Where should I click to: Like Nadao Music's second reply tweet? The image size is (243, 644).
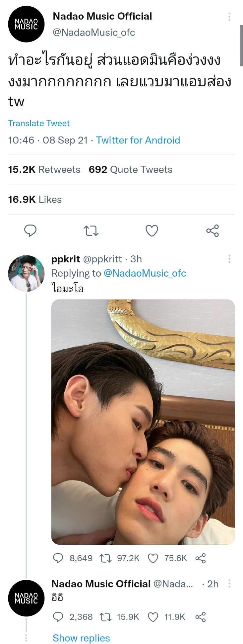click(x=153, y=617)
